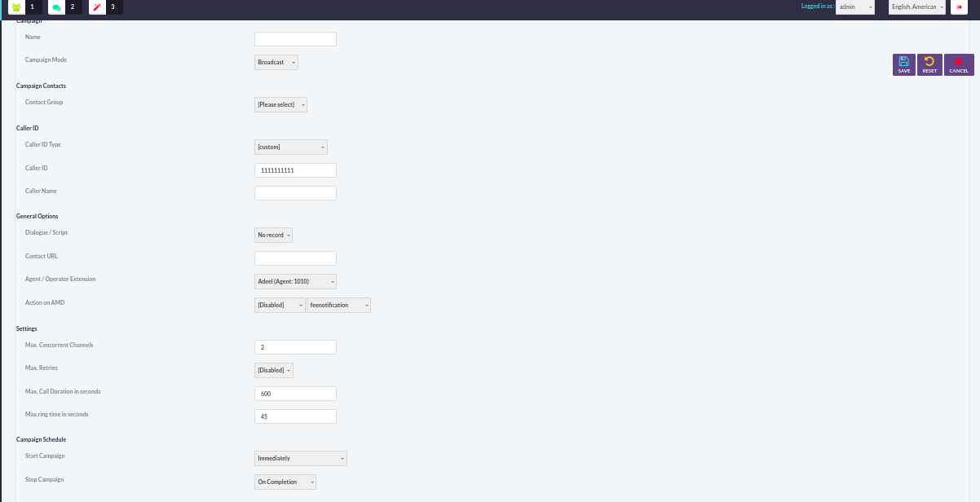Open the Start Campaign Immediately dropdown
This screenshot has height=502, width=980.
coord(301,458)
